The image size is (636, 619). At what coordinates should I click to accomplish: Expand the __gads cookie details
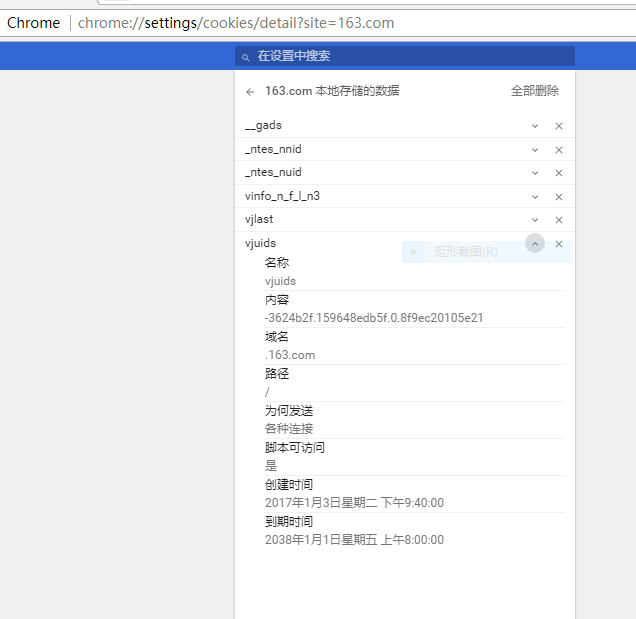tap(535, 126)
